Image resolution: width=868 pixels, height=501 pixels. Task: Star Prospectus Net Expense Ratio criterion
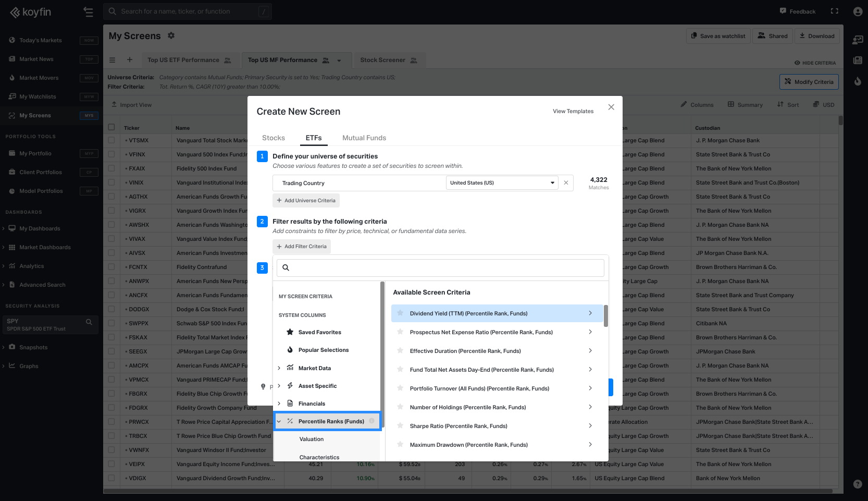(400, 332)
